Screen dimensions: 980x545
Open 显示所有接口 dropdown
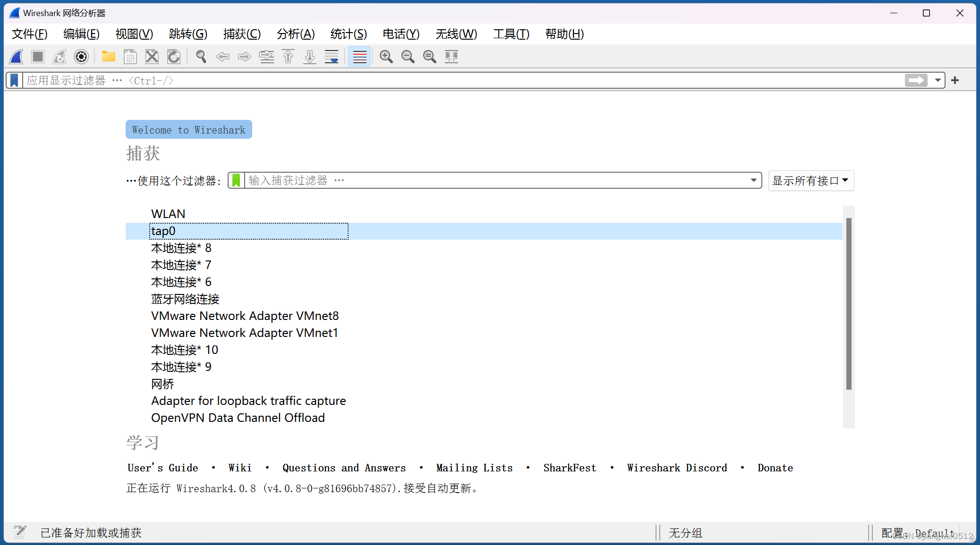[811, 181]
